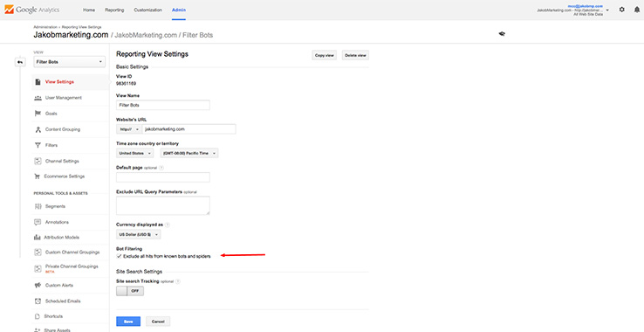
Task: Click the Scheduled Emails clock icon
Action: click(38, 301)
